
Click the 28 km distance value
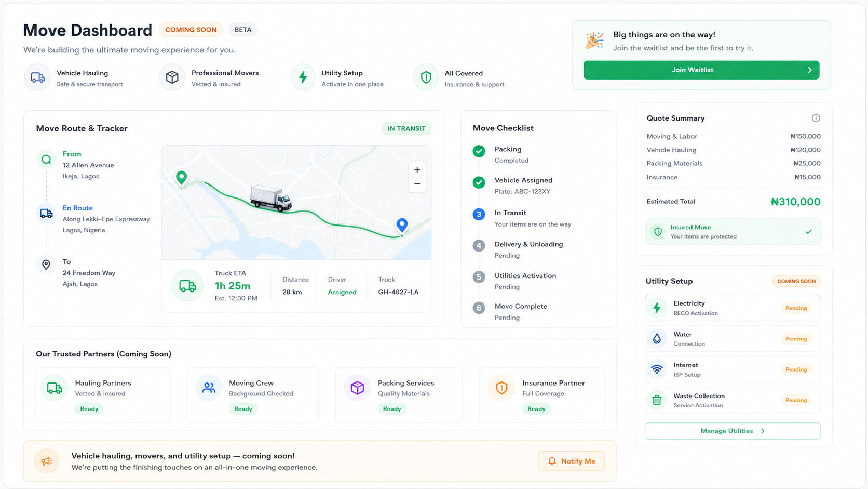pos(292,292)
